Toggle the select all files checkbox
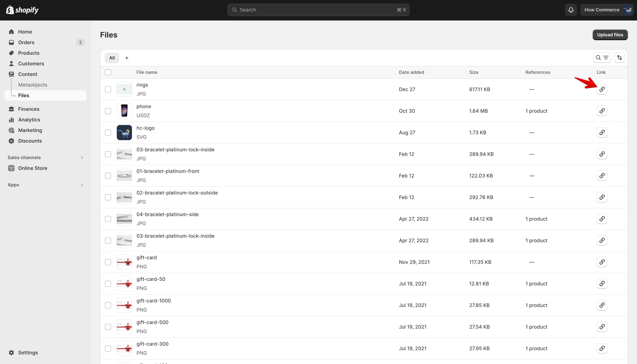The height and width of the screenshot is (364, 637). 108,72
